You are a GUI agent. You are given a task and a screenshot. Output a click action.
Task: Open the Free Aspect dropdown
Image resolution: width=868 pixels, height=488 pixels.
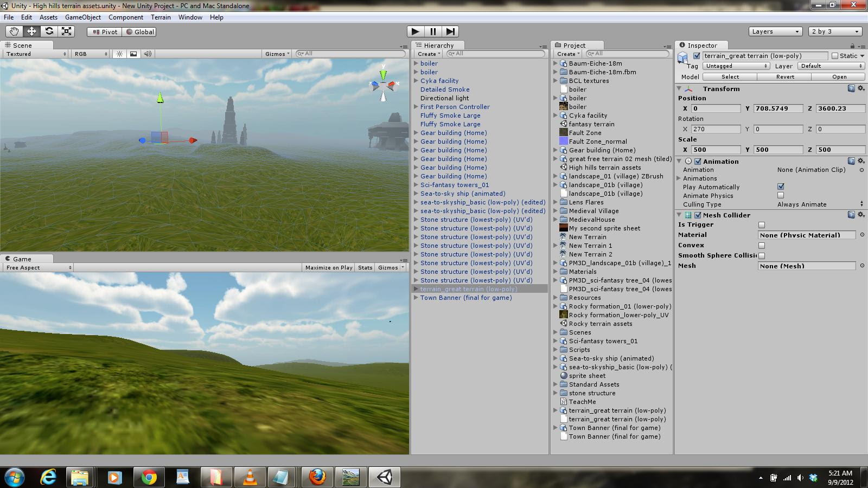39,267
